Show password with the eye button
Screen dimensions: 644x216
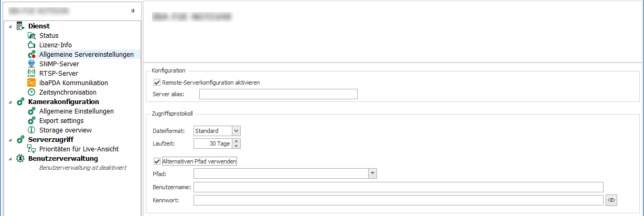611,200
